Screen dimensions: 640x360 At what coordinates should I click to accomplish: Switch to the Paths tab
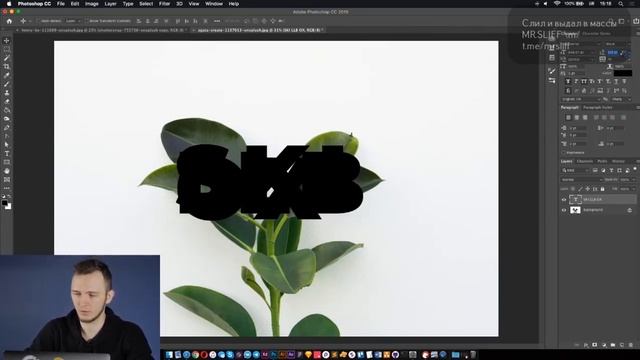[x=602, y=161]
